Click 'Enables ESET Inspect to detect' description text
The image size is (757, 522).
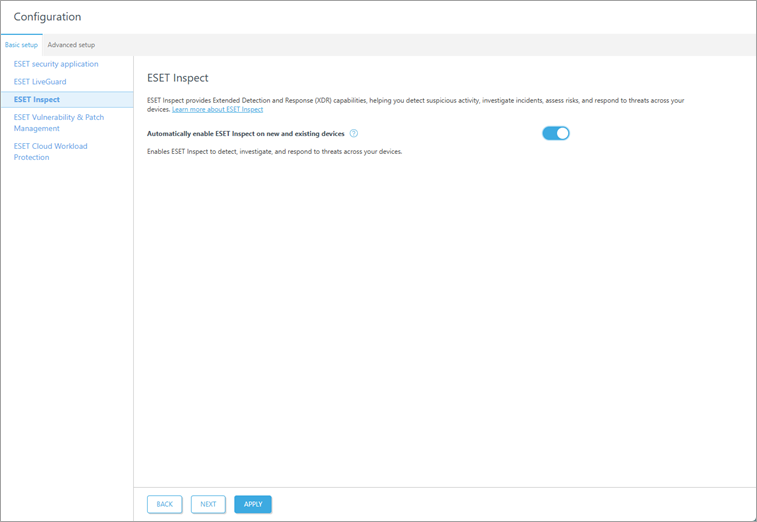pos(274,152)
